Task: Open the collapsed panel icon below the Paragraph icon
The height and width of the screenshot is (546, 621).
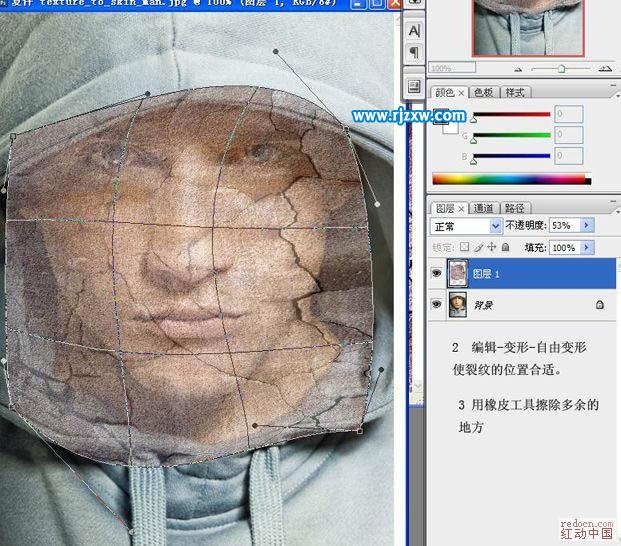Action: tap(414, 86)
